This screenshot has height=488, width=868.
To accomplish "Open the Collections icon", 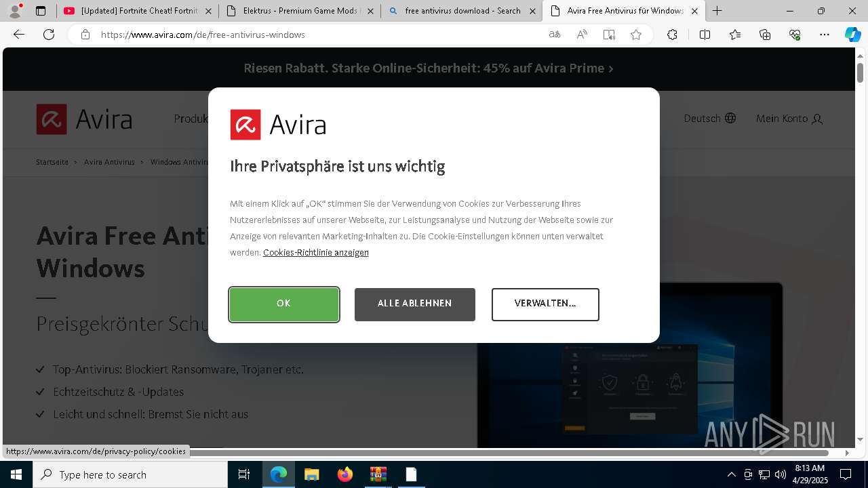I will tap(765, 35).
